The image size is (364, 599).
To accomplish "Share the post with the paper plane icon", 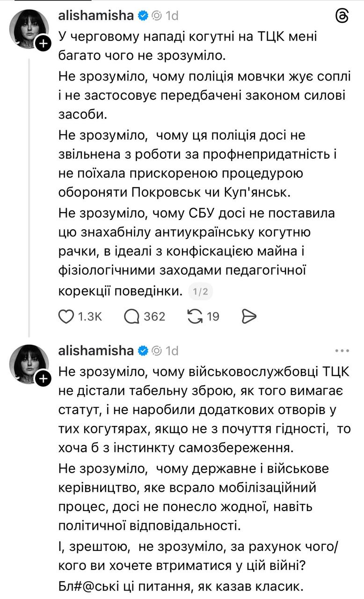I will pyautogui.click(x=250, y=316).
